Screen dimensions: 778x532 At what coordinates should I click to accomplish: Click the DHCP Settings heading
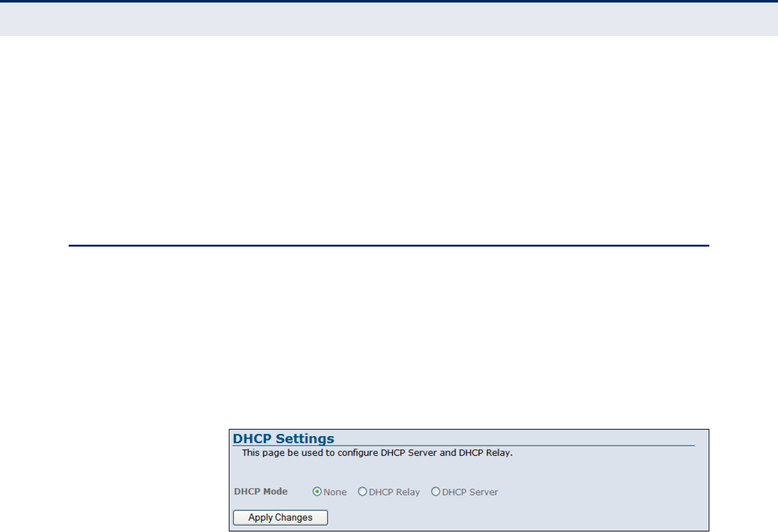click(283, 439)
